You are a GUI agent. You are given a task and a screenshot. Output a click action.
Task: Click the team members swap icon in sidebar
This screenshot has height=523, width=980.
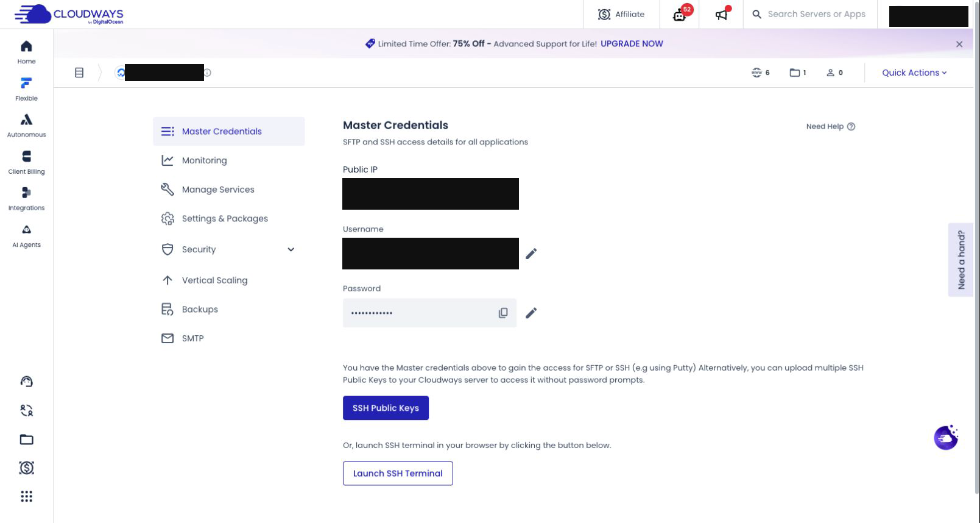(x=26, y=410)
